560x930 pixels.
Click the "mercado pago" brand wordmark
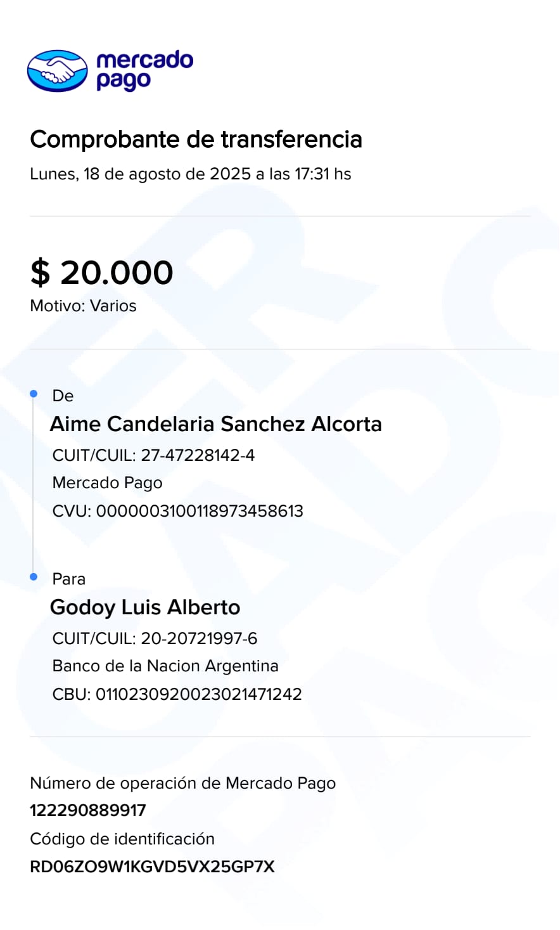pyautogui.click(x=144, y=70)
